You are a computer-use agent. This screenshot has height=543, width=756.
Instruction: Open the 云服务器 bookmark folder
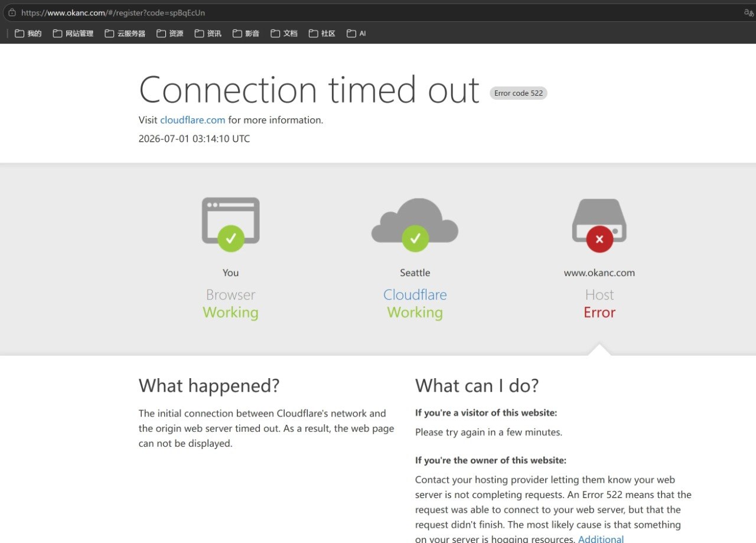point(125,34)
